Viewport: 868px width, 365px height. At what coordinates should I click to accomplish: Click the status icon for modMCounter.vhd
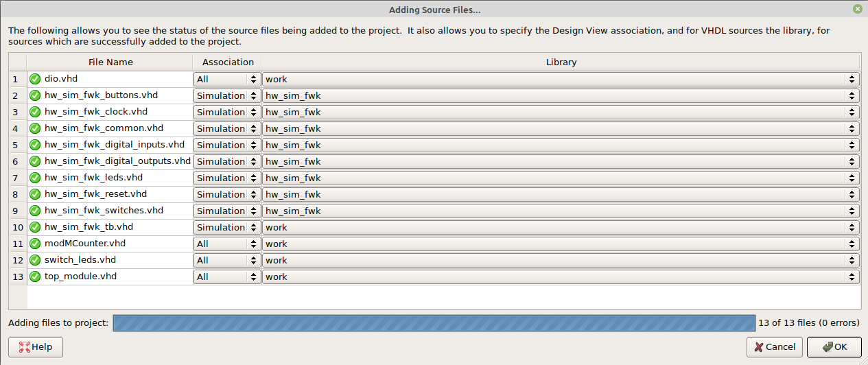coord(35,244)
